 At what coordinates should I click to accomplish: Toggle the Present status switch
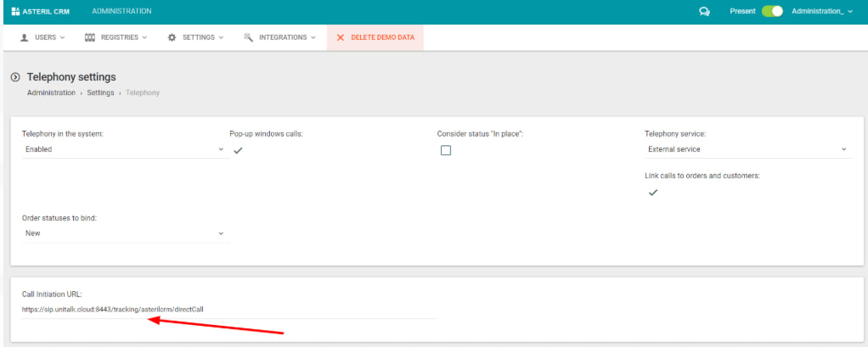tap(771, 12)
